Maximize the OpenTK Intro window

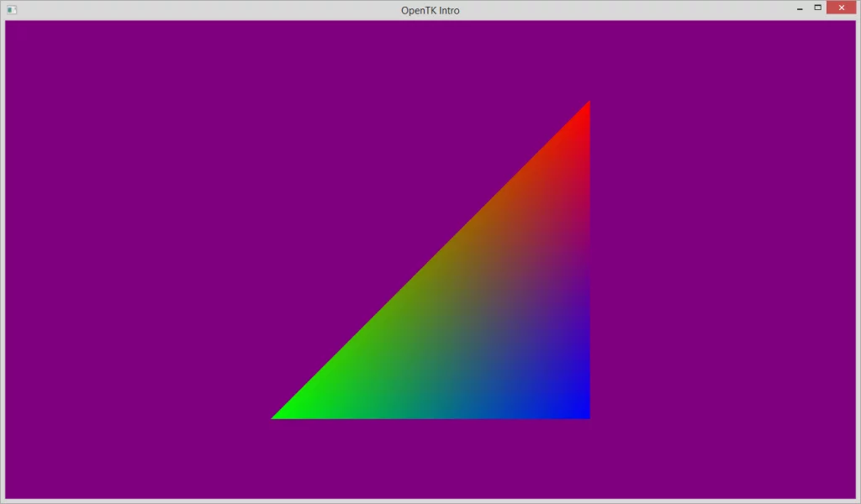click(x=817, y=8)
